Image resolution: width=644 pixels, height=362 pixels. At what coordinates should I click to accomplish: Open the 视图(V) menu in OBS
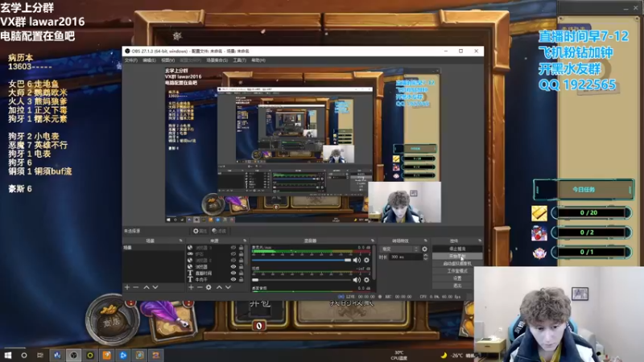(x=167, y=60)
